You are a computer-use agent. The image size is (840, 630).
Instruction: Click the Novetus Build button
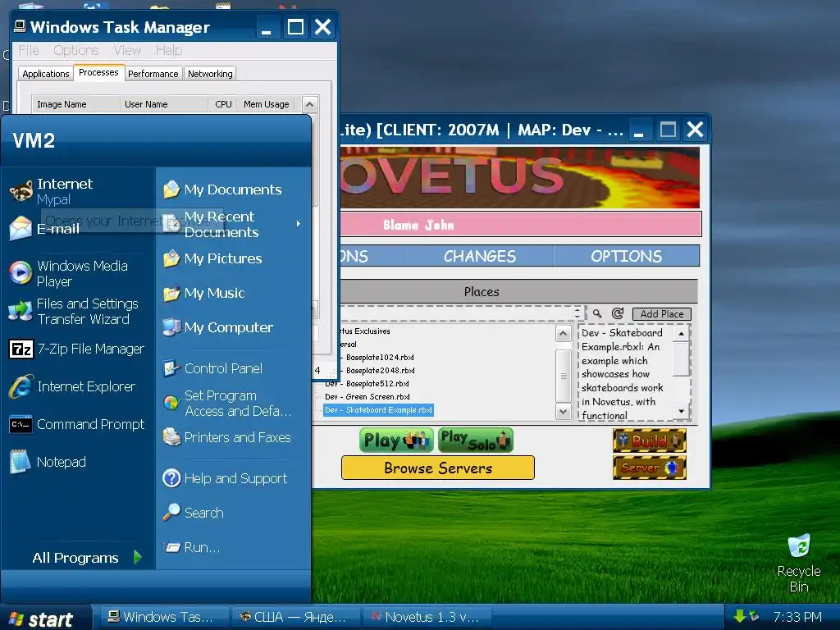[650, 441]
